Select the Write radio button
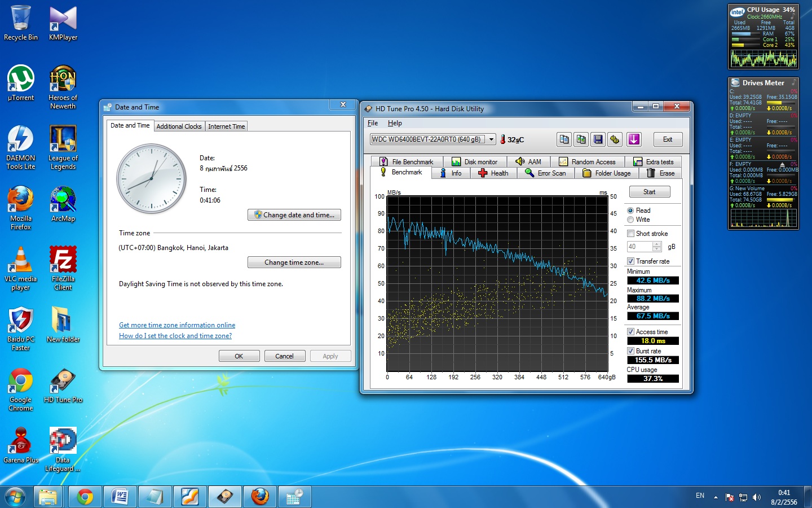812x508 pixels. [x=630, y=220]
